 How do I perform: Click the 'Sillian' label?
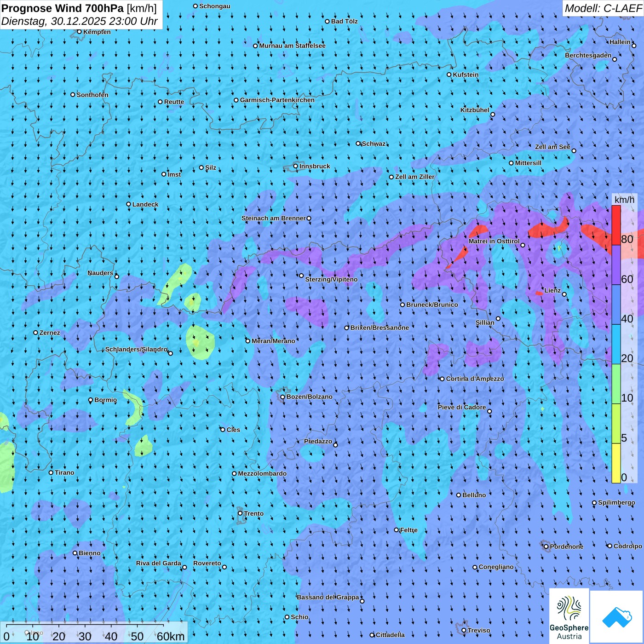(485, 322)
